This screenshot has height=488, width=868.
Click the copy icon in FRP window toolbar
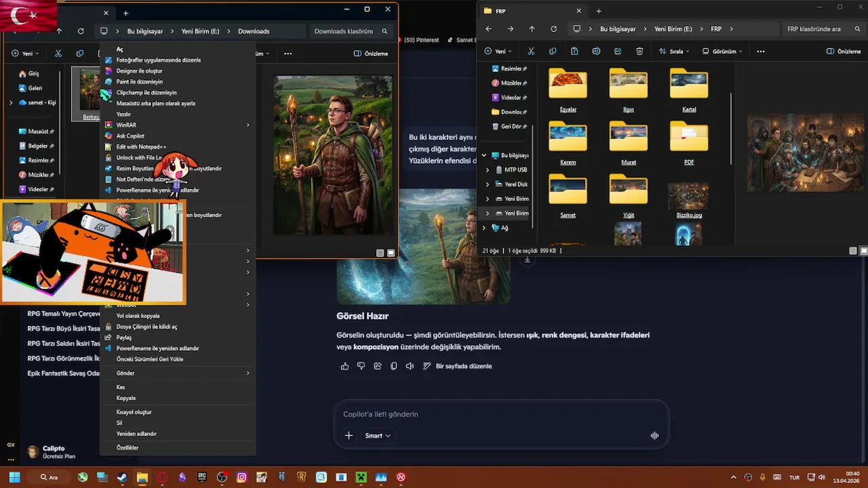pos(553,52)
